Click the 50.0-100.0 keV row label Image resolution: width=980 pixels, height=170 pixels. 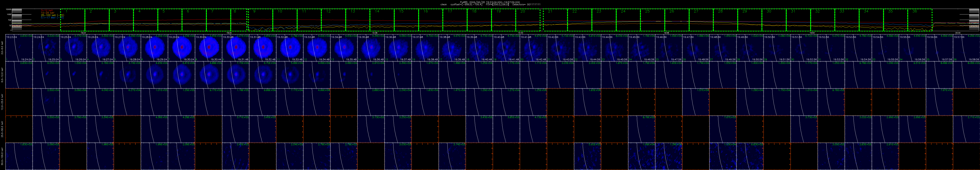[x=3, y=156]
